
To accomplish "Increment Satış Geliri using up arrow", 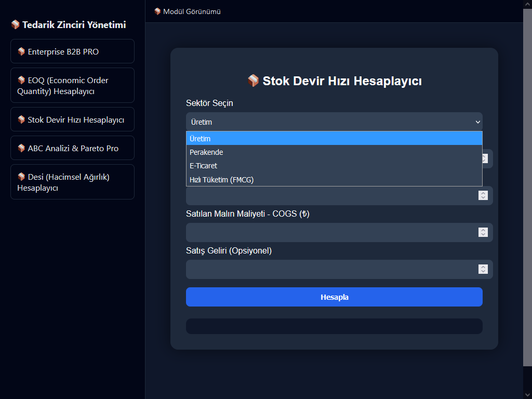I will tap(483, 267).
